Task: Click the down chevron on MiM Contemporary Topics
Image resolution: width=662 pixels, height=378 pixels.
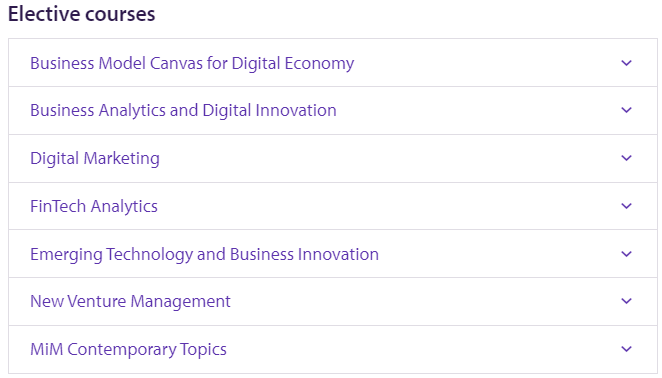Action: pos(627,349)
